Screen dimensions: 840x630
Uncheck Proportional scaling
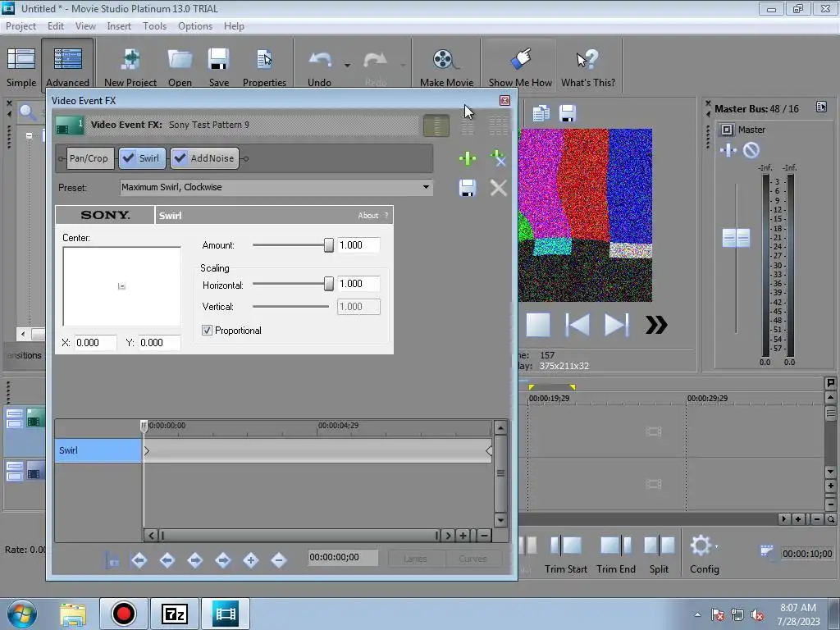click(207, 331)
